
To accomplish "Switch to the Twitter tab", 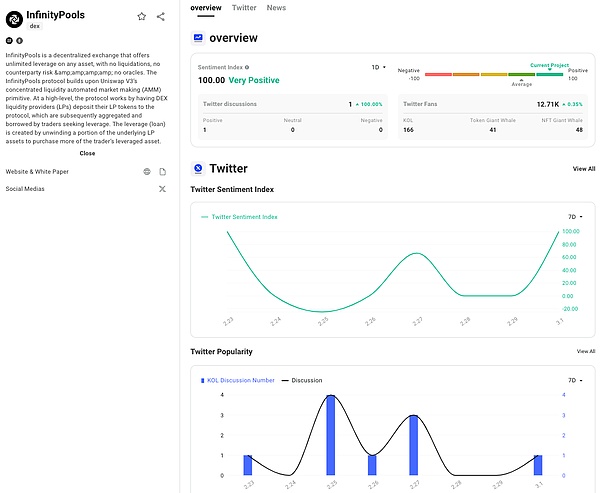I will pyautogui.click(x=244, y=7).
